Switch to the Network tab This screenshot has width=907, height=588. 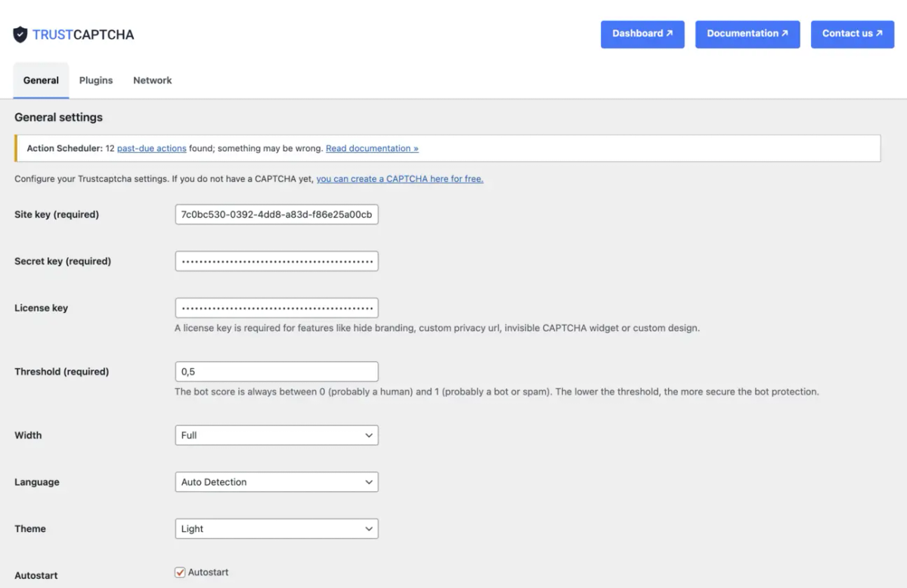click(152, 79)
